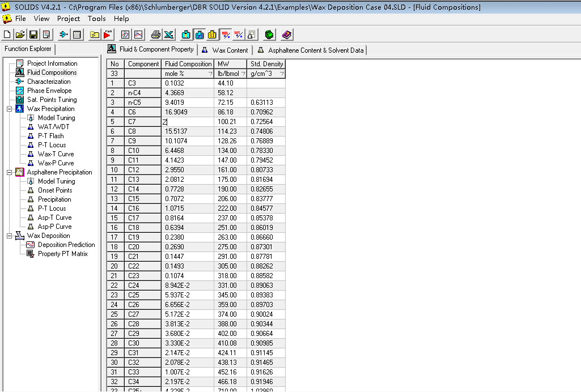
Task: Click the empty Std. Density cell for C3
Action: click(266, 83)
